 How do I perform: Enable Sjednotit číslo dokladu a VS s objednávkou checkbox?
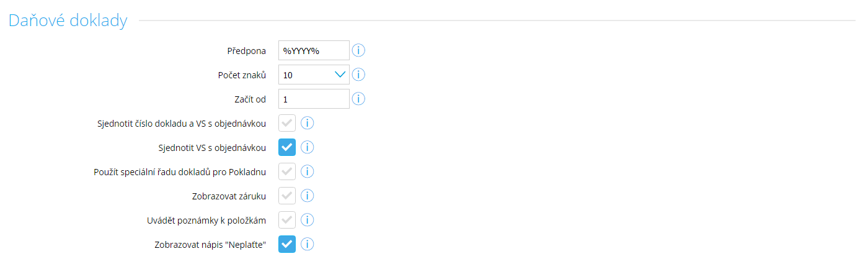(287, 123)
